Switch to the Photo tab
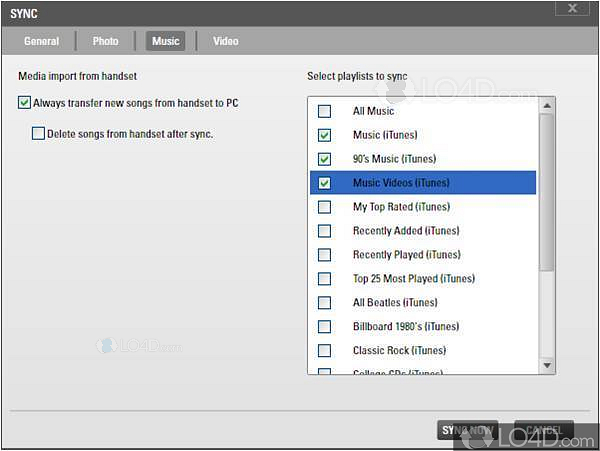 point(105,41)
